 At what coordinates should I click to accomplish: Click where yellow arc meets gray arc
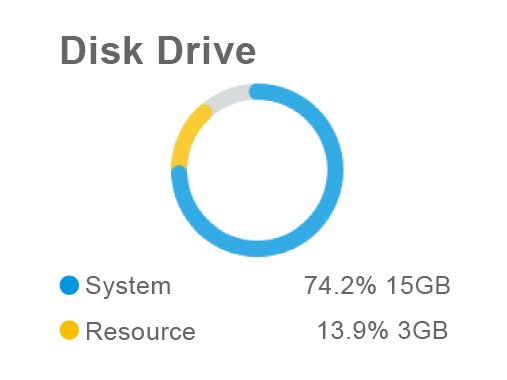[206, 109]
